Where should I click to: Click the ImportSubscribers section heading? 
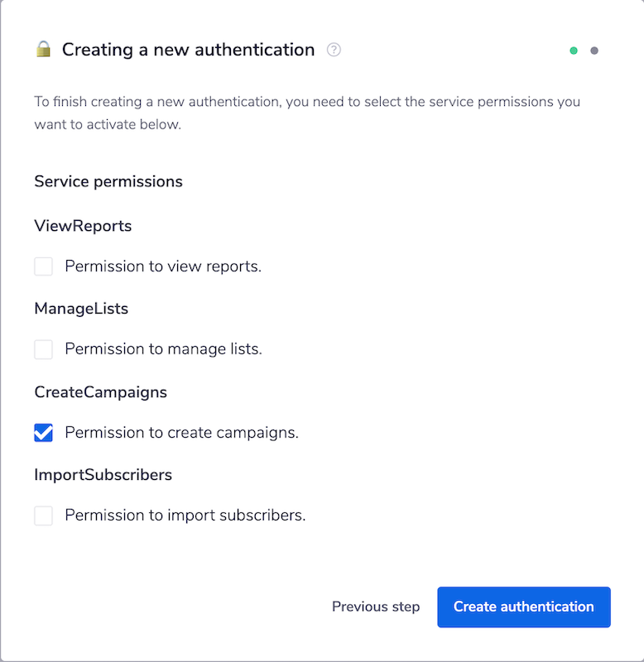click(103, 474)
